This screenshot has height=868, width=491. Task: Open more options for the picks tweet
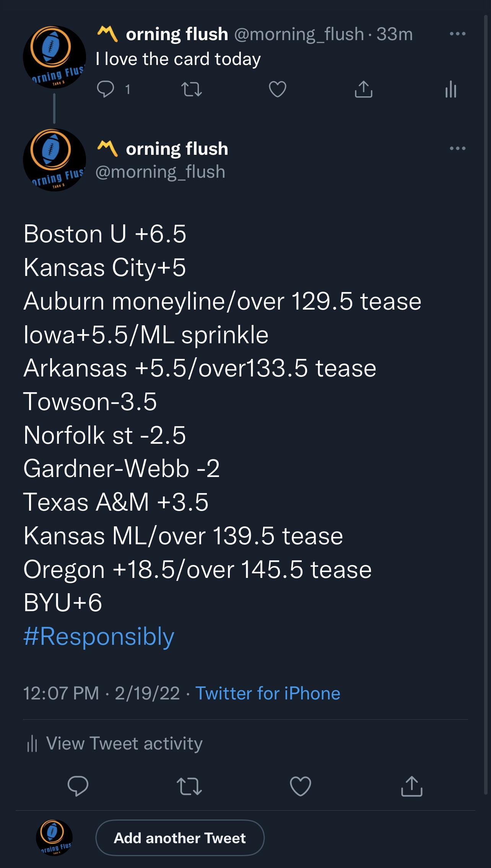457,148
